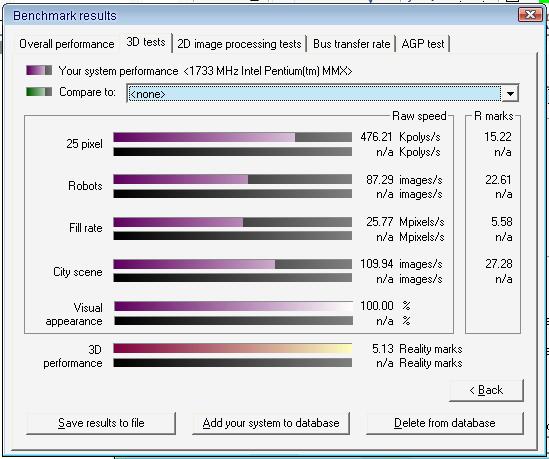Click the 100.00 % value
Screen dimensions: 549x459
[x=385, y=306]
